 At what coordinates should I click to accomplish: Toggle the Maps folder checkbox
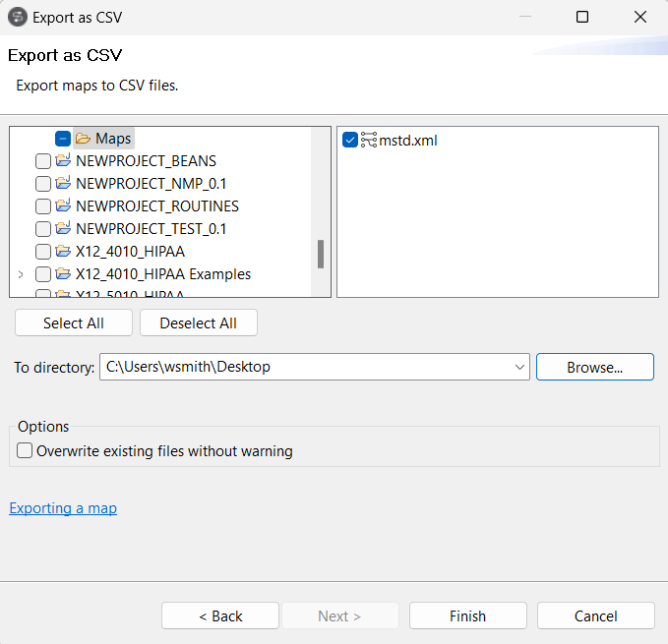(x=62, y=139)
